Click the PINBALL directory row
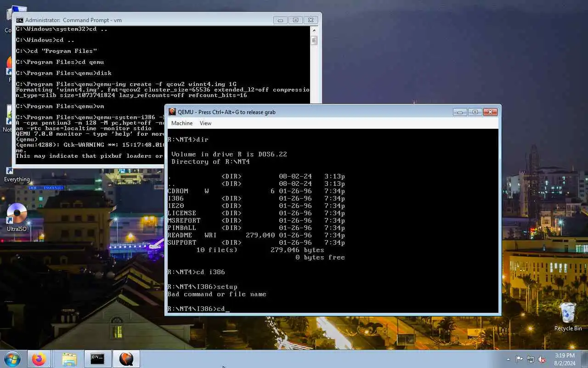 pos(256,228)
